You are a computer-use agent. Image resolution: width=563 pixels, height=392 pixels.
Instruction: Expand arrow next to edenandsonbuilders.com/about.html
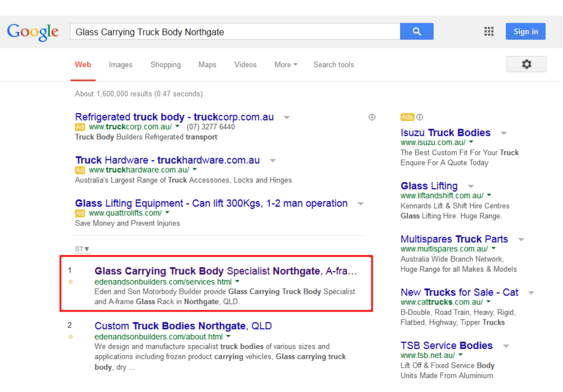[228, 337]
